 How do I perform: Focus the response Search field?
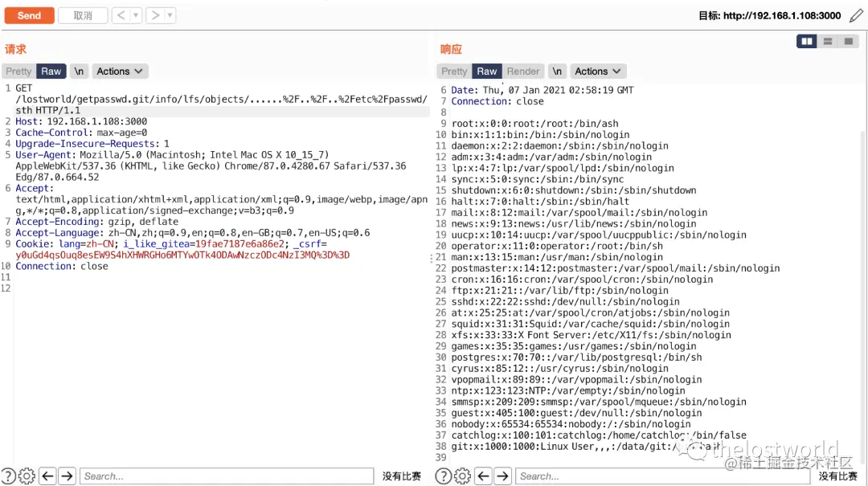click(662, 476)
